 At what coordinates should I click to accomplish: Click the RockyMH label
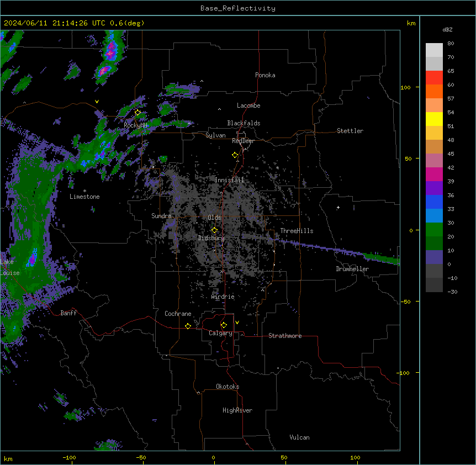135,125
